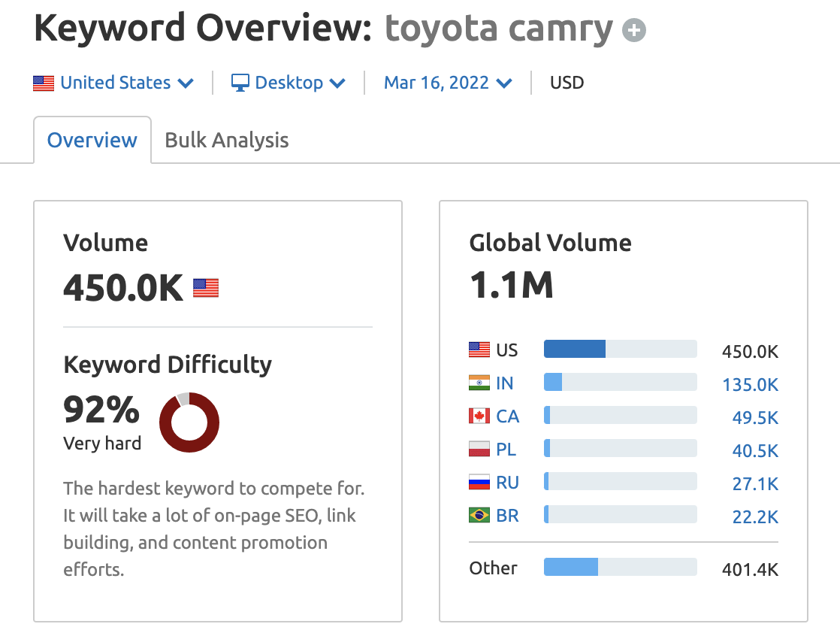Image resolution: width=840 pixels, height=639 pixels.
Task: Click the Canada flag next to CA
Action: (x=479, y=416)
